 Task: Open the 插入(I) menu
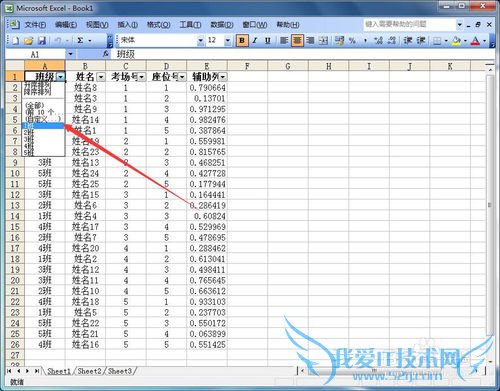[x=128, y=25]
